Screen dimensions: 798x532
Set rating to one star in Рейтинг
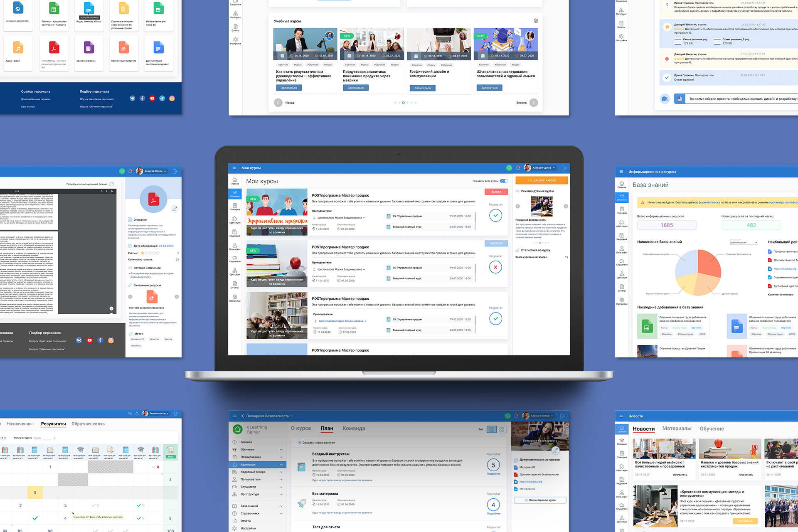pyautogui.click(x=143, y=253)
